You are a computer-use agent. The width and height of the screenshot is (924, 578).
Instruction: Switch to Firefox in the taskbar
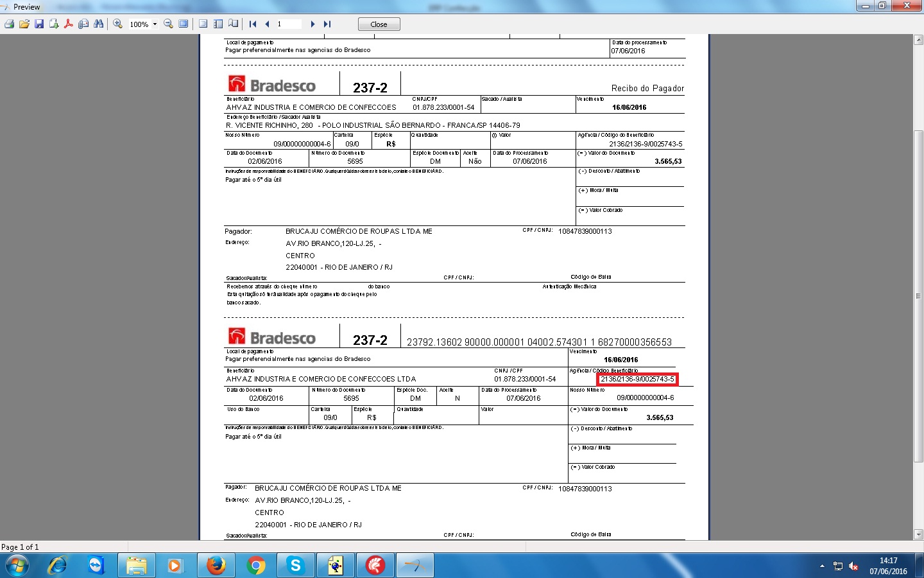[x=216, y=565]
